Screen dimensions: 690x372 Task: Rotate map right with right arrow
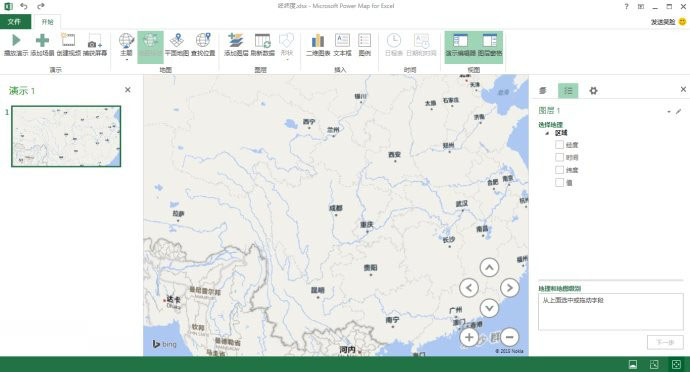[x=510, y=288]
